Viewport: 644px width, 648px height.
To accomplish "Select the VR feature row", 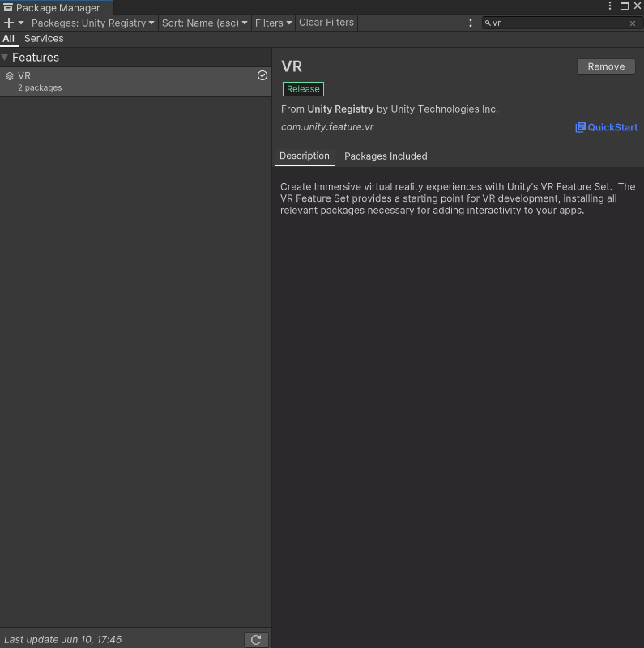I will point(135,82).
